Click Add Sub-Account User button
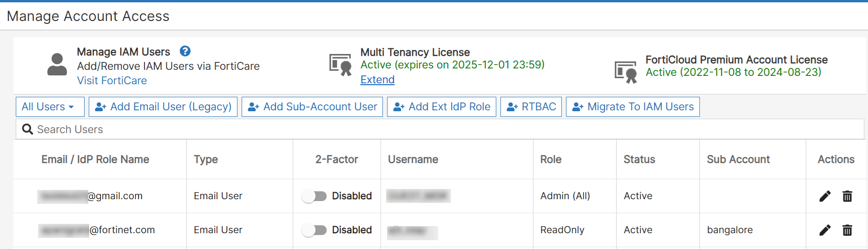 click(312, 107)
